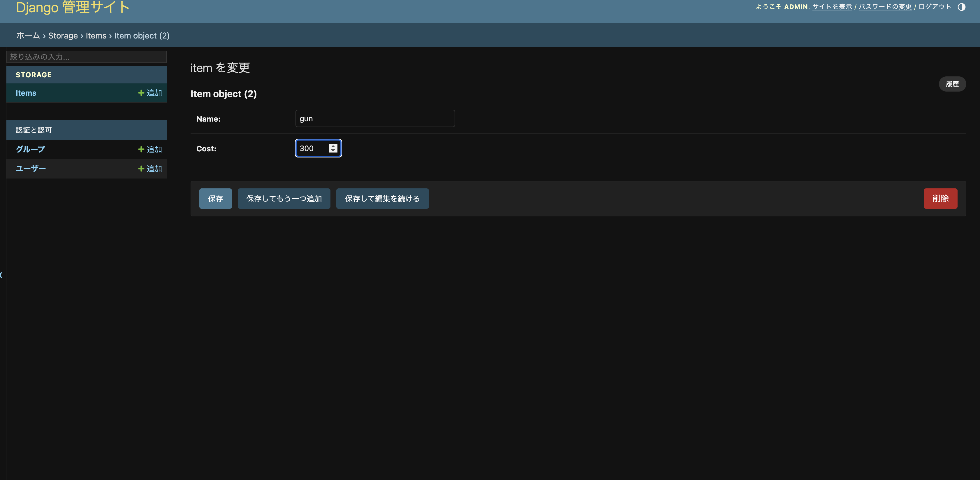Click 保存してもう一つ追加 button
This screenshot has height=480, width=980.
[284, 199]
